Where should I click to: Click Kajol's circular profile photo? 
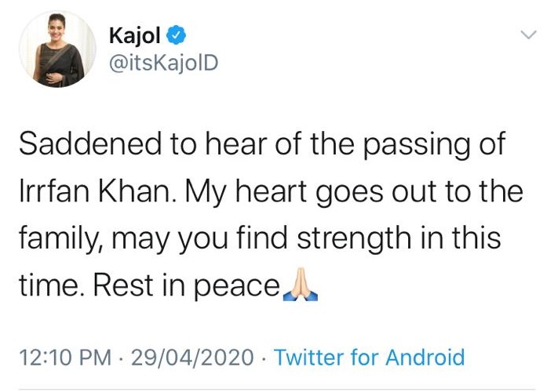tap(57, 49)
